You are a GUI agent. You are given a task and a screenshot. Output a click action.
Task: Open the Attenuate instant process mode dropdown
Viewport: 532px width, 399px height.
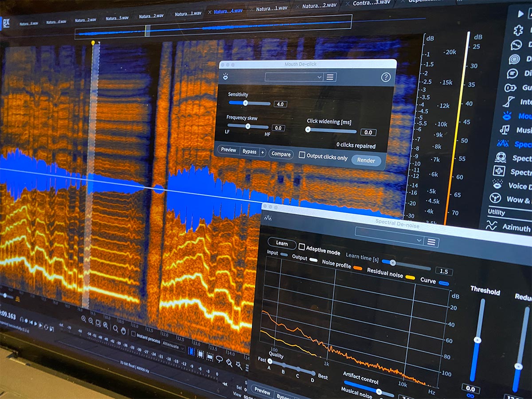[172, 347]
